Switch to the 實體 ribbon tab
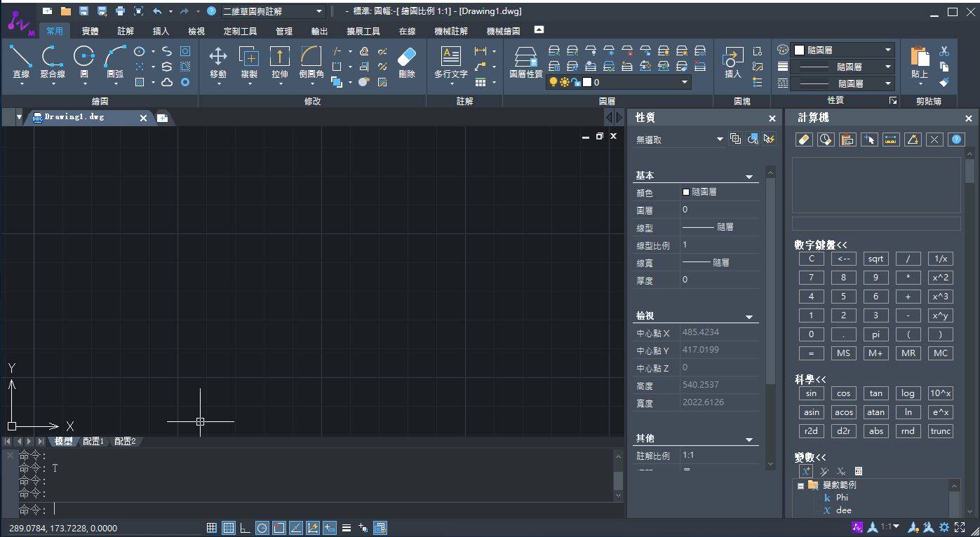 pyautogui.click(x=90, y=31)
